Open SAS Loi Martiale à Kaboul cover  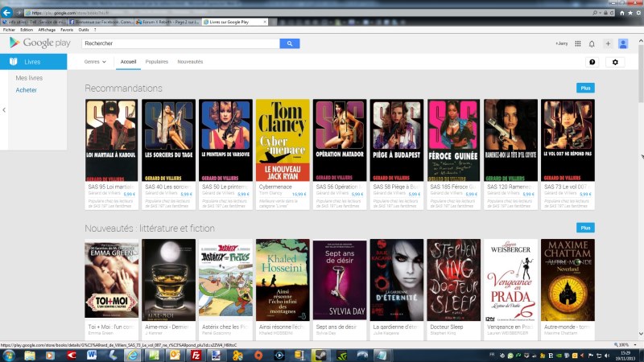click(x=112, y=140)
